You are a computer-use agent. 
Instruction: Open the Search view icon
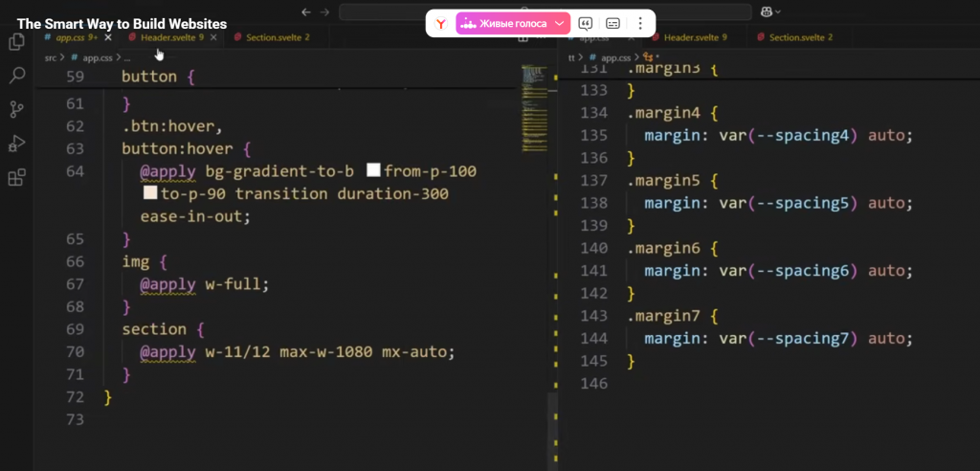(x=16, y=76)
